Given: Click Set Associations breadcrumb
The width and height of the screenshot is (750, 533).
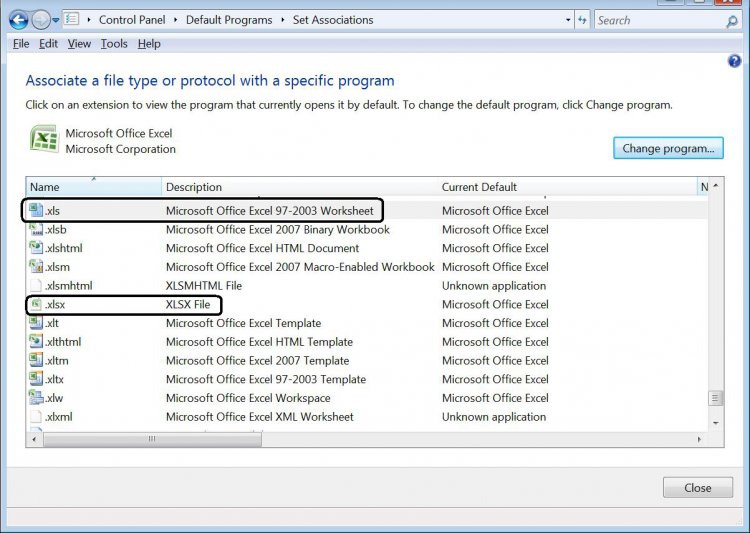Looking at the screenshot, I should [x=333, y=20].
